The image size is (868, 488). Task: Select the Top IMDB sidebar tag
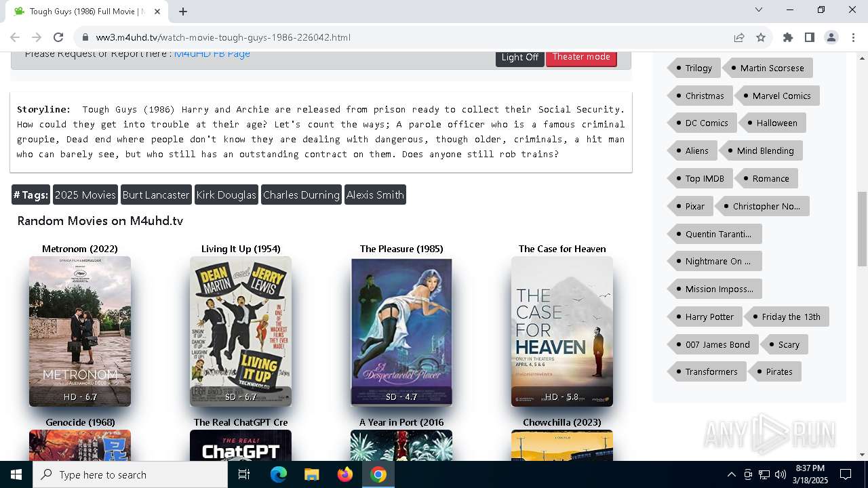(x=700, y=178)
